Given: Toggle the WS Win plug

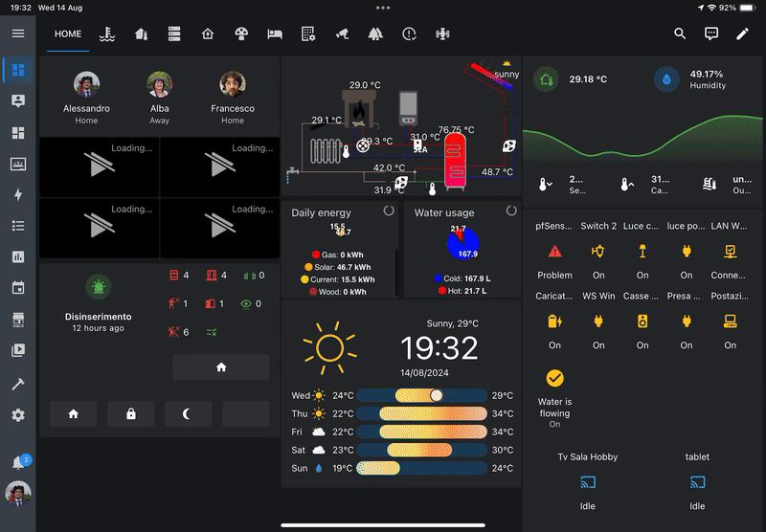Looking at the screenshot, I should pyautogui.click(x=598, y=321).
